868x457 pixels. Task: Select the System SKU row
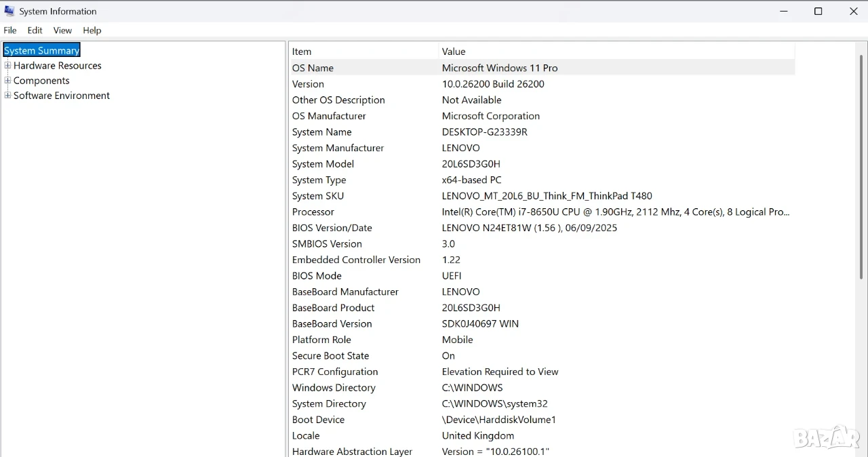[542, 196]
